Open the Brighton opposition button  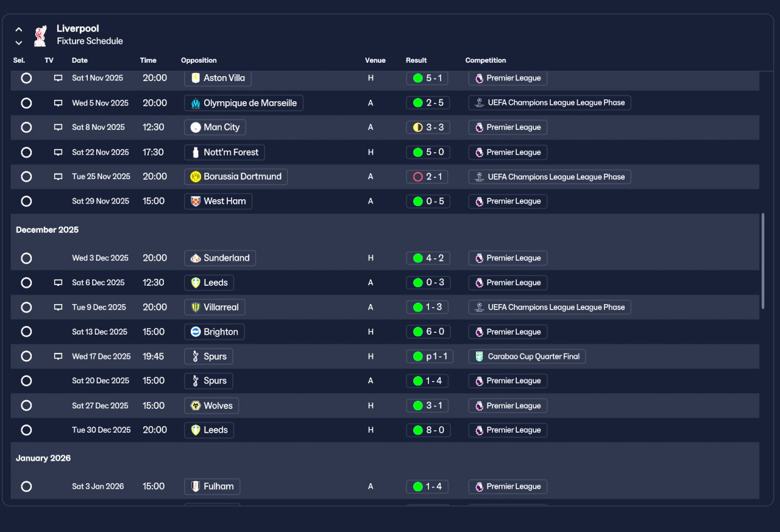pos(214,332)
